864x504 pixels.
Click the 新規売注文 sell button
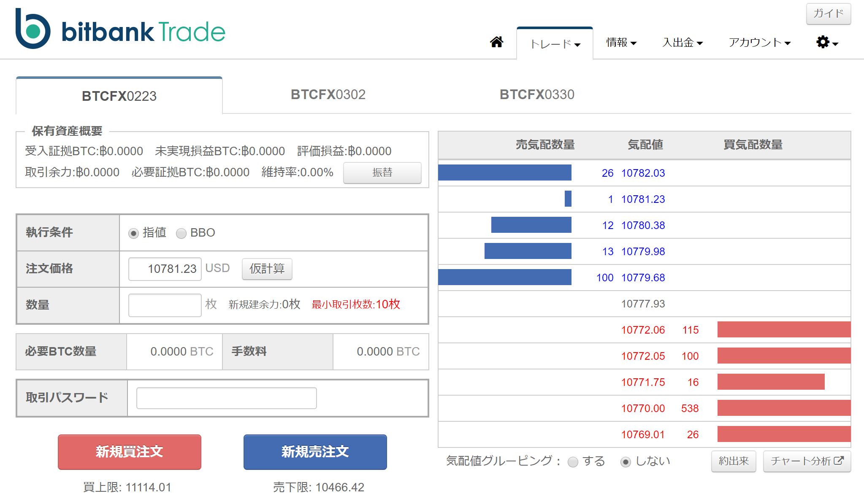(315, 452)
